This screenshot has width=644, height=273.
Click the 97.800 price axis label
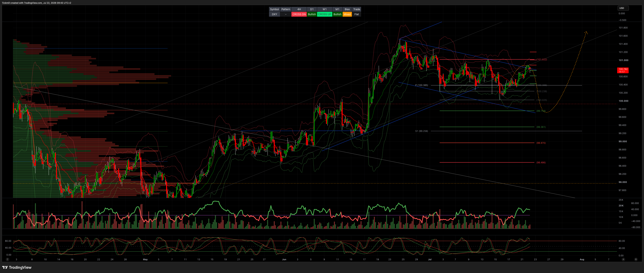622,190
